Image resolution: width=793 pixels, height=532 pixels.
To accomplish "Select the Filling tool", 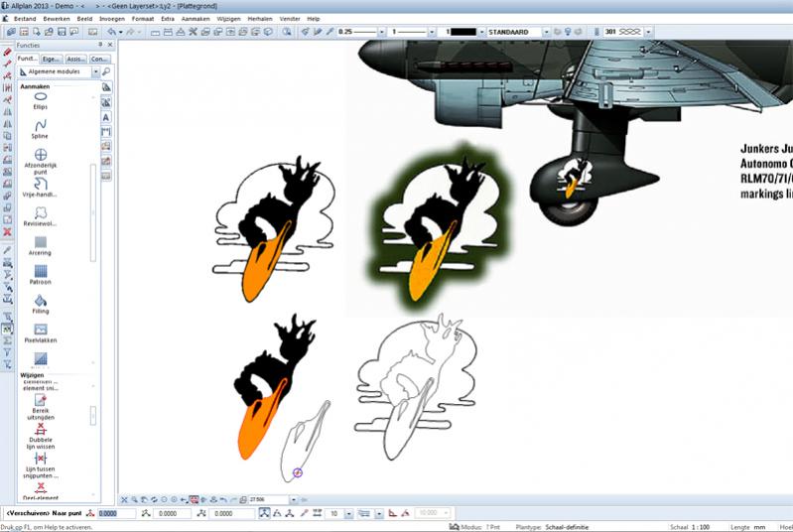I will click(40, 304).
